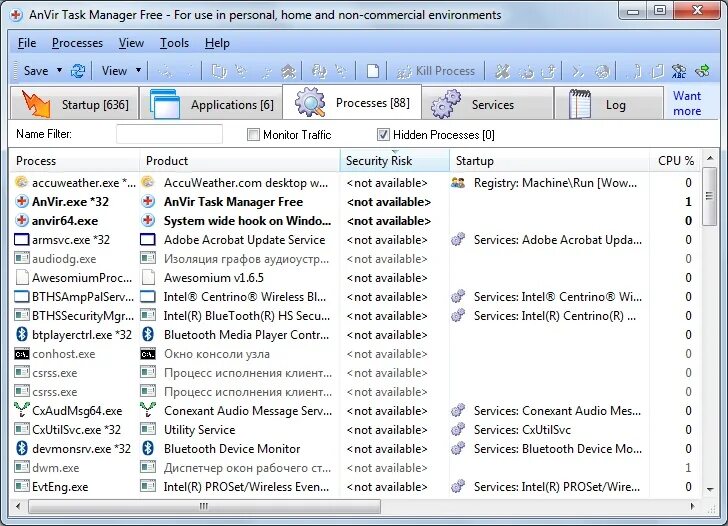This screenshot has width=728, height=526.
Task: Sort by the Startup column header
Action: click(549, 161)
